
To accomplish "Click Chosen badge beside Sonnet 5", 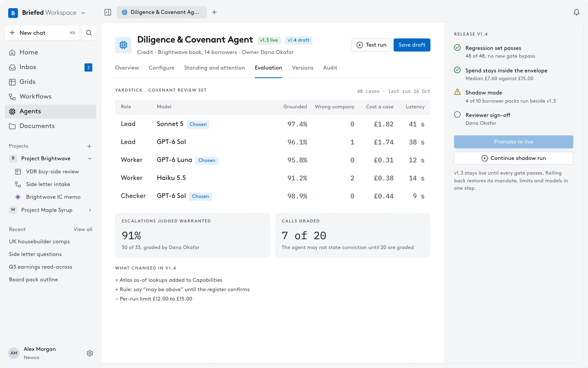I will (x=198, y=124).
